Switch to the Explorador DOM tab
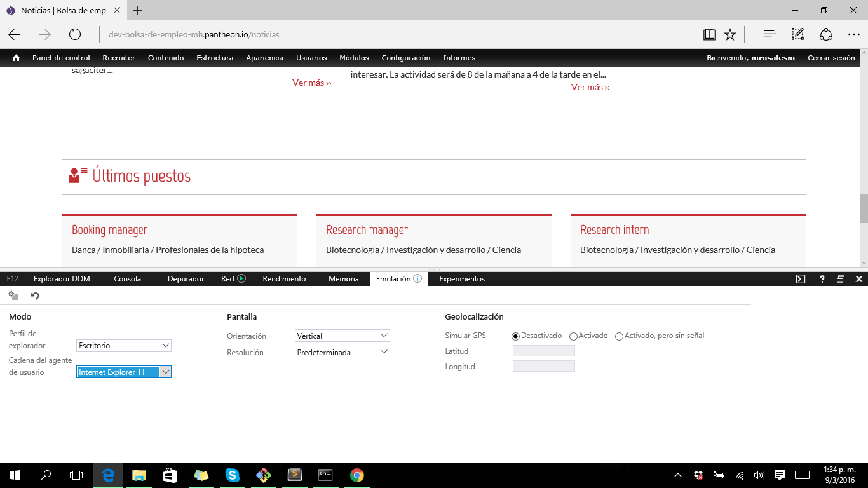This screenshot has height=488, width=868. click(62, 279)
